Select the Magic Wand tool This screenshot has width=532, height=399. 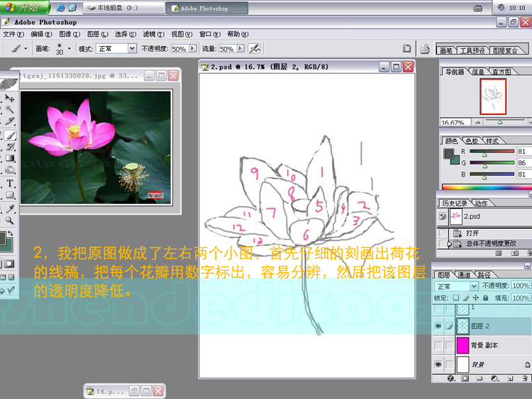(x=10, y=109)
